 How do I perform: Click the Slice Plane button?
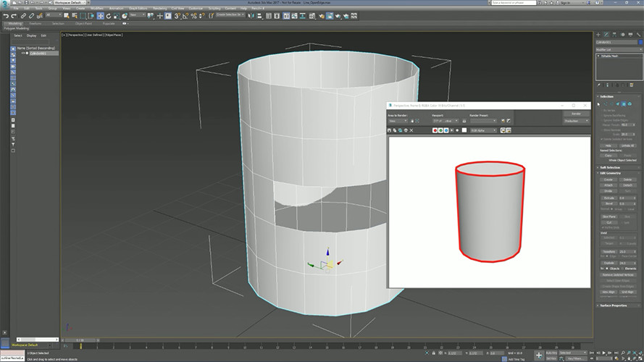609,216
